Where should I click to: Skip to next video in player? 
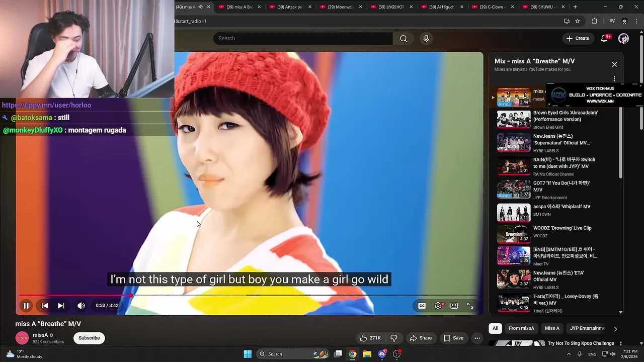click(61, 306)
